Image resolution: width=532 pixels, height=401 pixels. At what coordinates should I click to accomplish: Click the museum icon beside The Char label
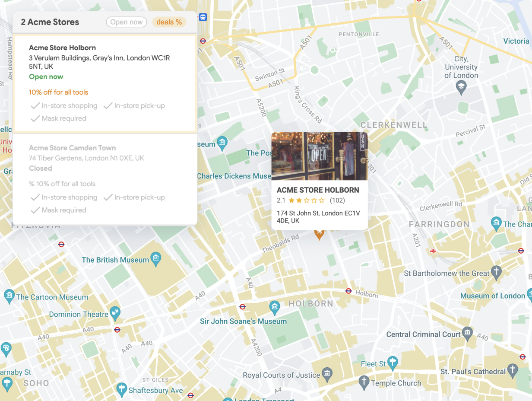(x=497, y=223)
